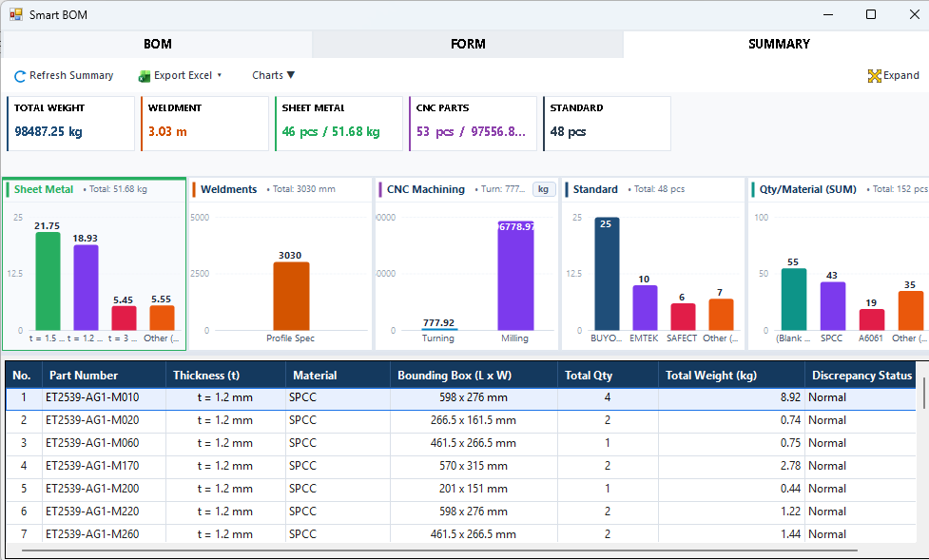Select part number ET2539-AG1-M020 cell
The image size is (929, 560).
coord(105,420)
